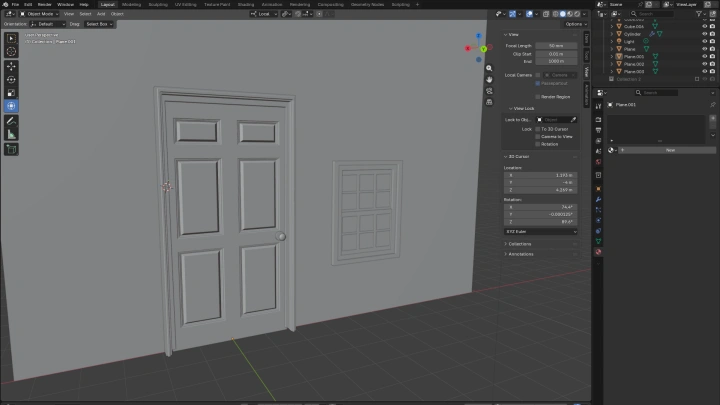The width and height of the screenshot is (720, 405).
Task: Open the viewport Options button
Action: coord(574,24)
